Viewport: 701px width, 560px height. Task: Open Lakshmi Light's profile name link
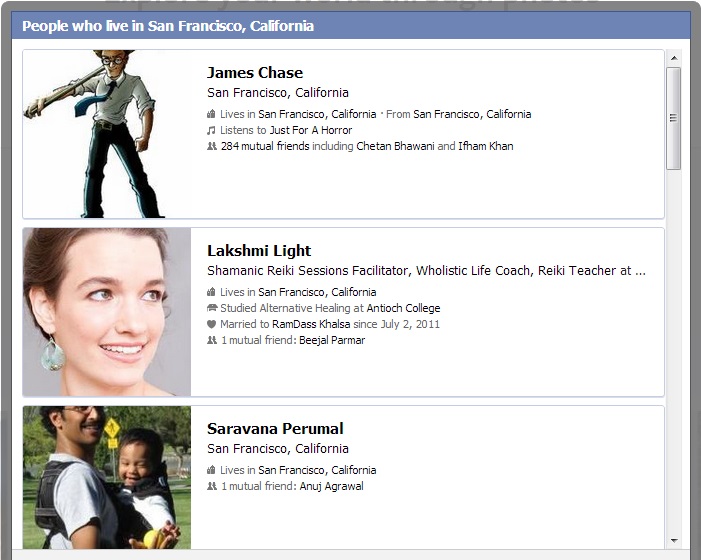coord(259,251)
